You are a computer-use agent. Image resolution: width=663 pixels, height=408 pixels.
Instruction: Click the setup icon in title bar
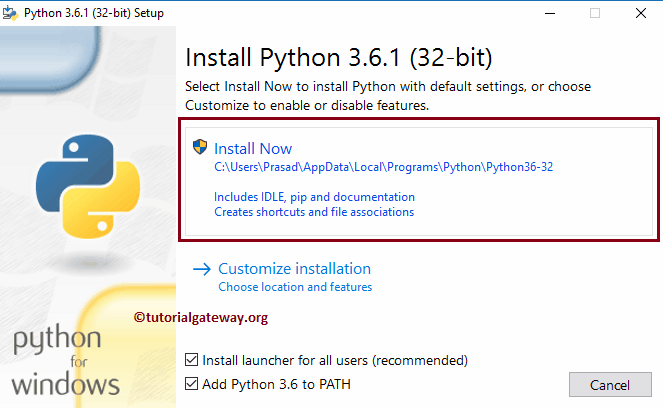(x=10, y=13)
